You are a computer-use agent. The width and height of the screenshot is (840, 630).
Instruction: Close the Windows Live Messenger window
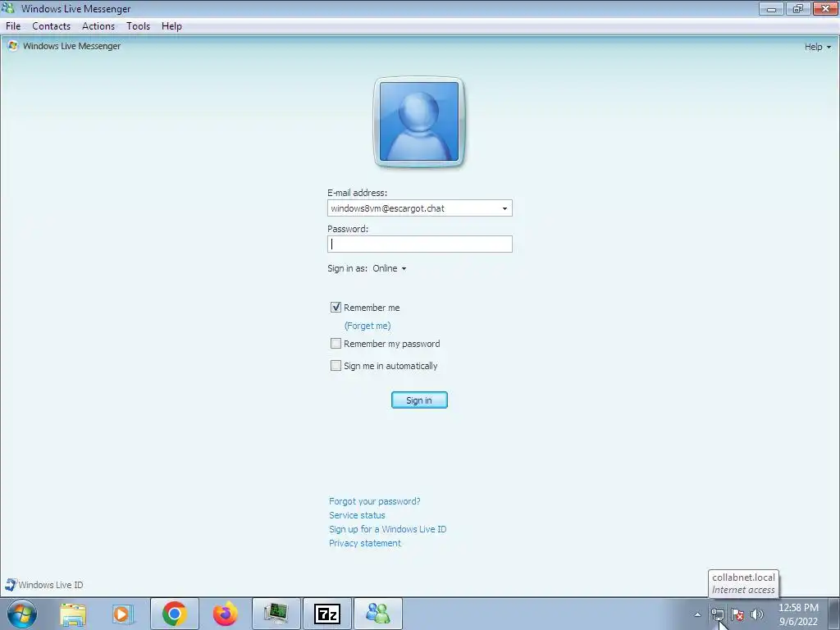(825, 8)
